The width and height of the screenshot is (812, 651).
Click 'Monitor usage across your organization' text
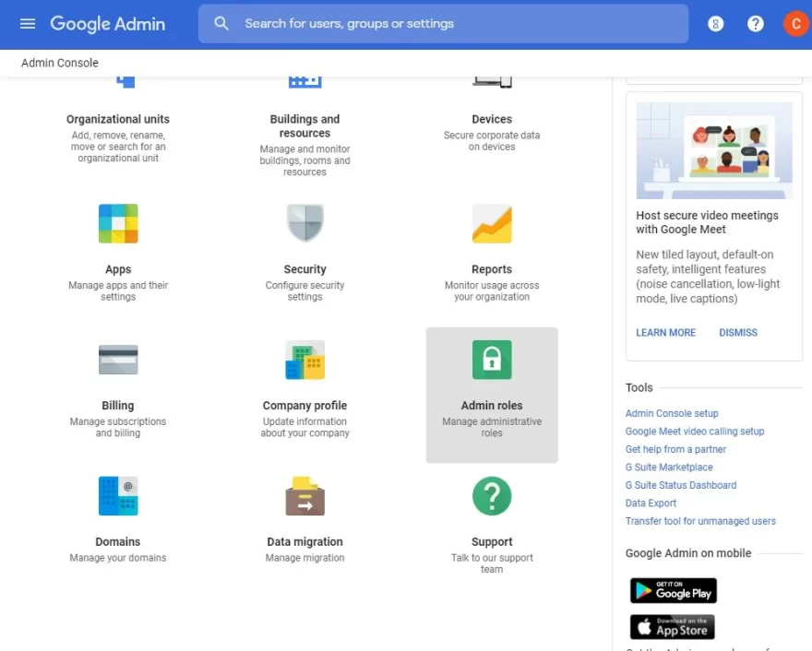point(492,290)
